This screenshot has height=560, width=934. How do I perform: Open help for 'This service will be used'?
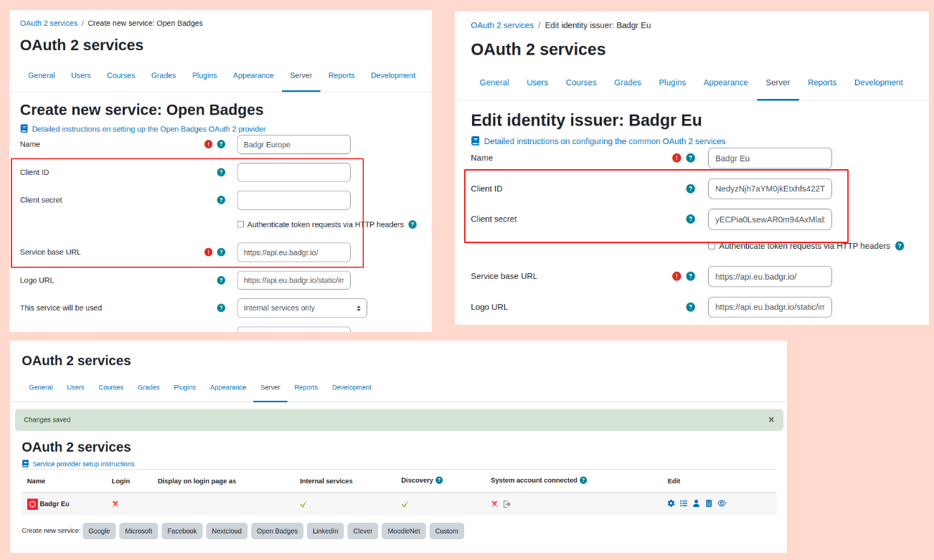pyautogui.click(x=221, y=308)
